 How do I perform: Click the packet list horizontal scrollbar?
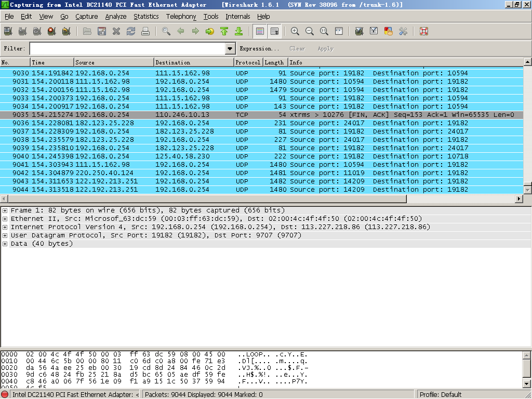tap(207, 199)
